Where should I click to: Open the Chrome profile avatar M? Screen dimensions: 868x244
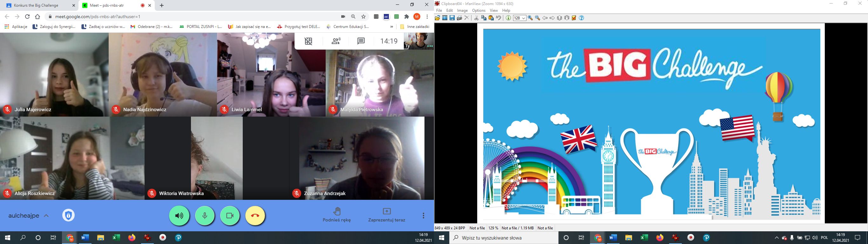417,17
